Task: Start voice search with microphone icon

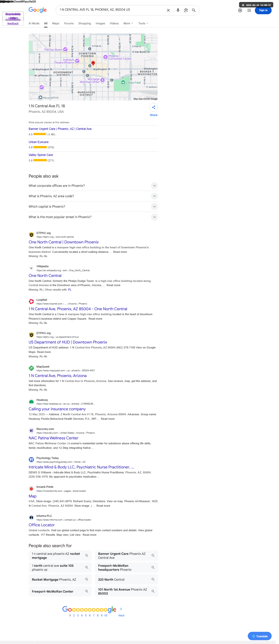Action: tap(180, 10)
